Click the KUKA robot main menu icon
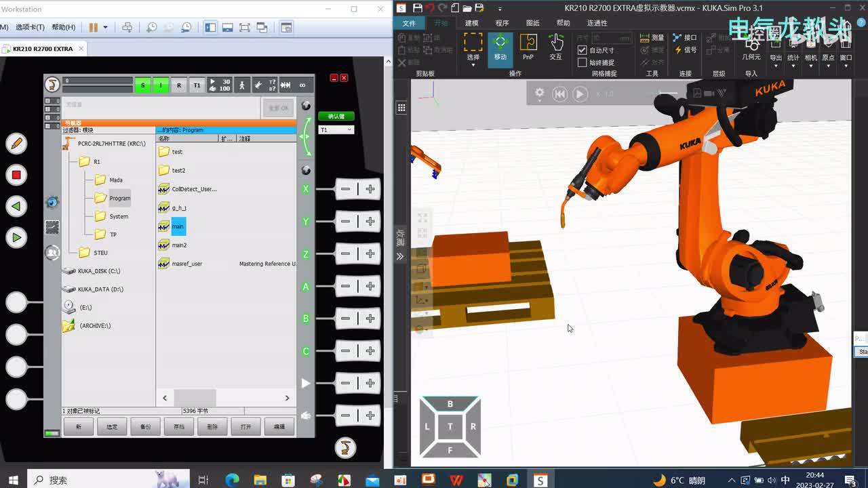This screenshot has height=488, width=868. click(x=52, y=85)
